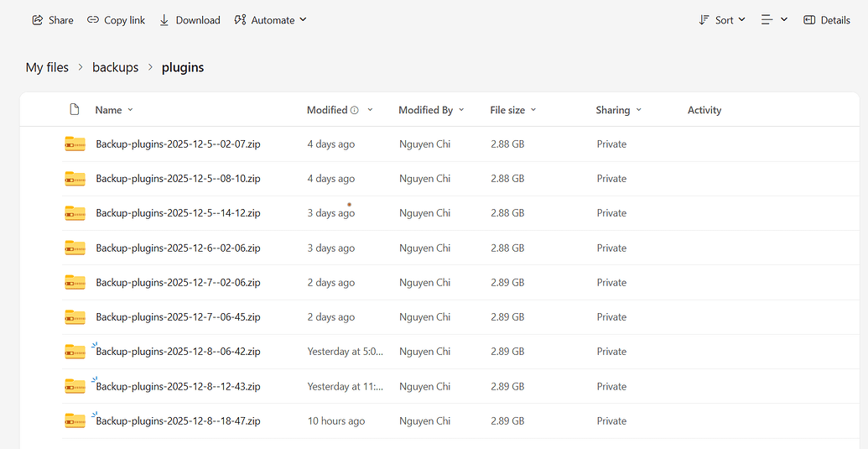Click zip icon of Backup-plugins-2025-12-6--02-06.zip
Image resolution: width=868 pixels, height=449 pixels.
pos(75,248)
